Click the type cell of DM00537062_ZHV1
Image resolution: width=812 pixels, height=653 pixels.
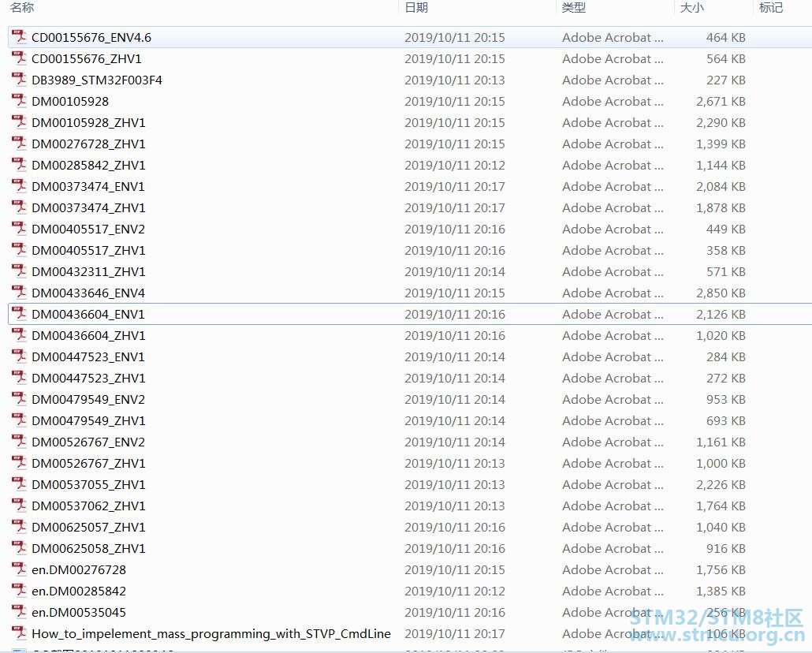(x=613, y=506)
